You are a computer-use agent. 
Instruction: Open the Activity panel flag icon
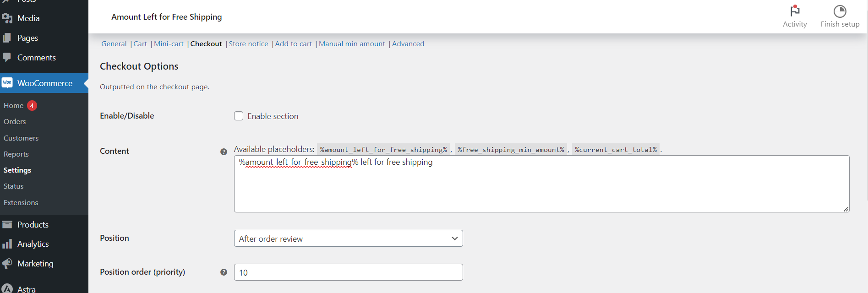pos(795,11)
